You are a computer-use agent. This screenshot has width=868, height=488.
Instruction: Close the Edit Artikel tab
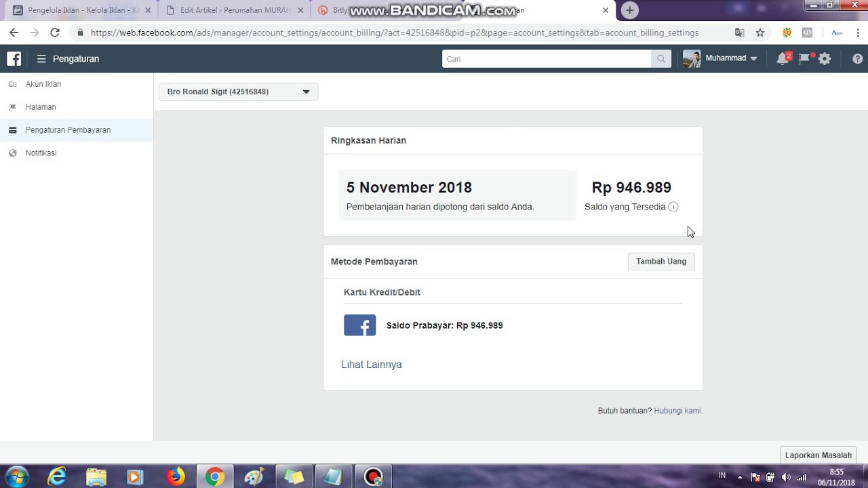[x=301, y=10]
